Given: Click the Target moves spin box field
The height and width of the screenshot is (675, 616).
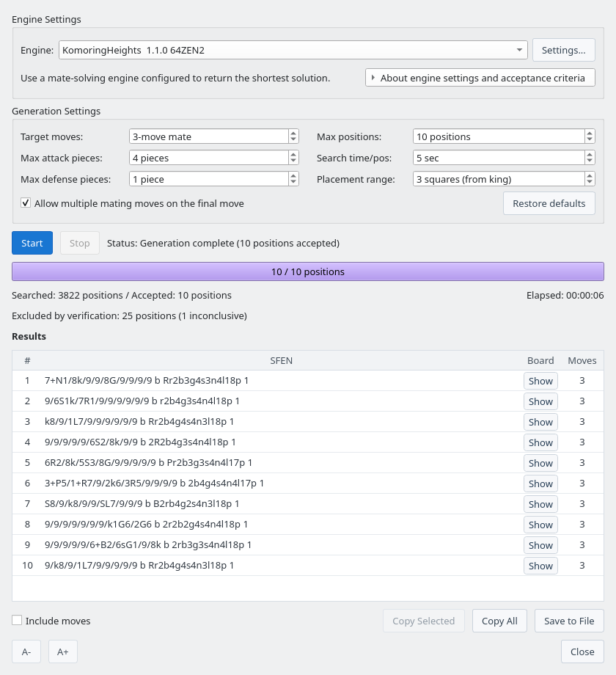Looking at the screenshot, I should [x=209, y=136].
